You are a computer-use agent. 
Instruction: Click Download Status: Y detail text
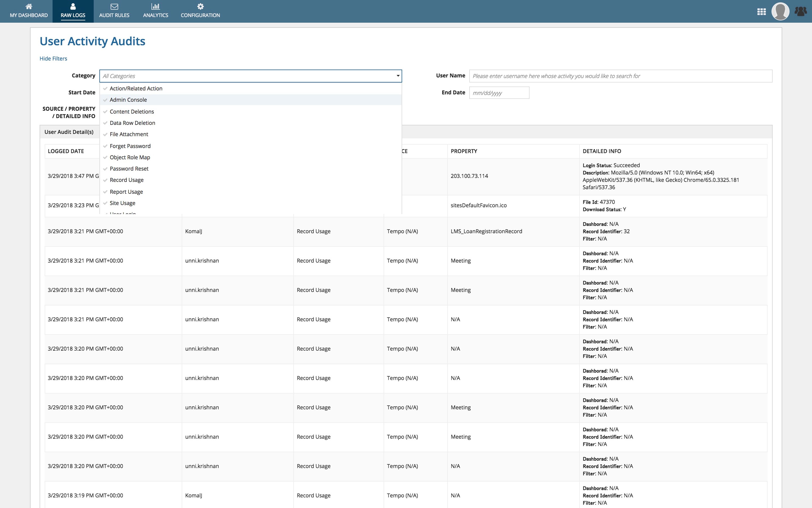(604, 209)
